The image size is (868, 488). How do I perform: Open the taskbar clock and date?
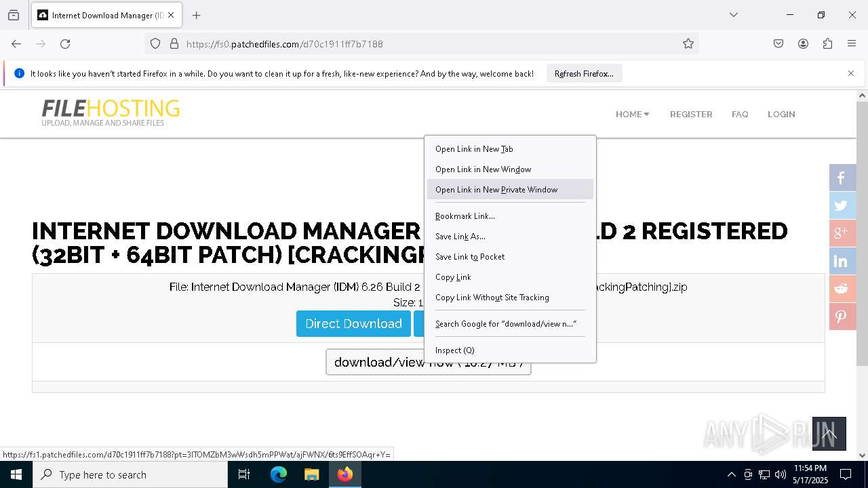click(x=810, y=474)
